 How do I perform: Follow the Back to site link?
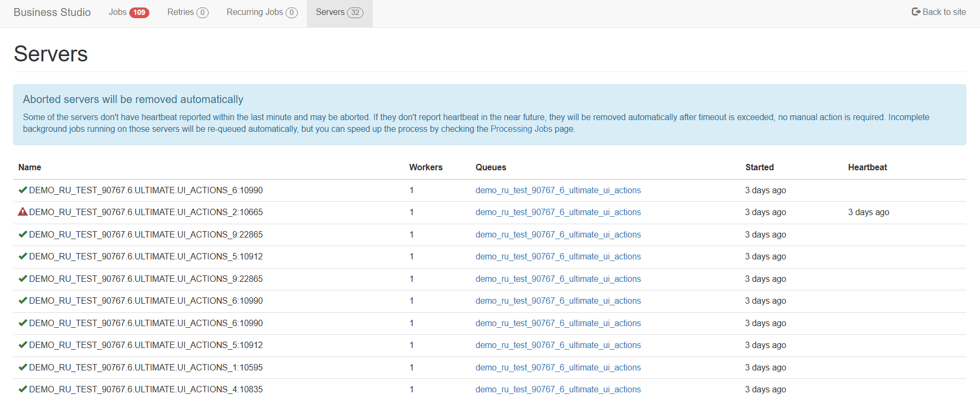tap(944, 12)
